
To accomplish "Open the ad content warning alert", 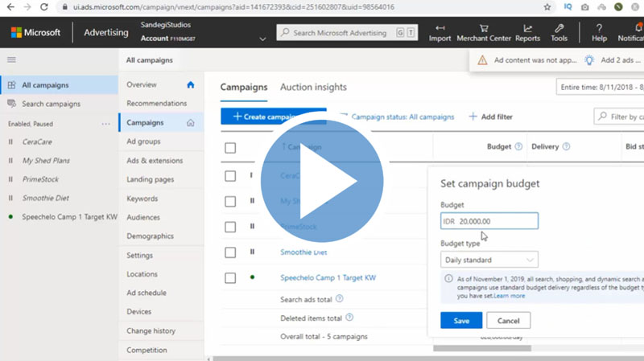I will click(x=527, y=60).
